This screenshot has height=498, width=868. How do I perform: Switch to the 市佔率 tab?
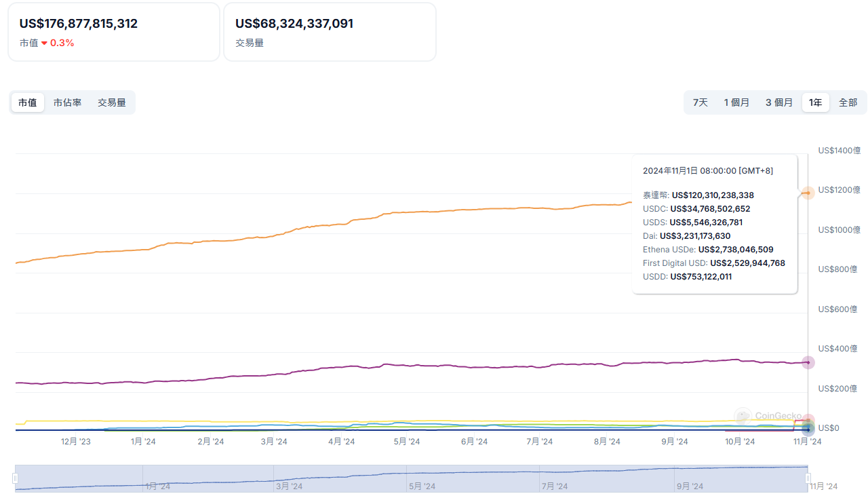pyautogui.click(x=68, y=102)
